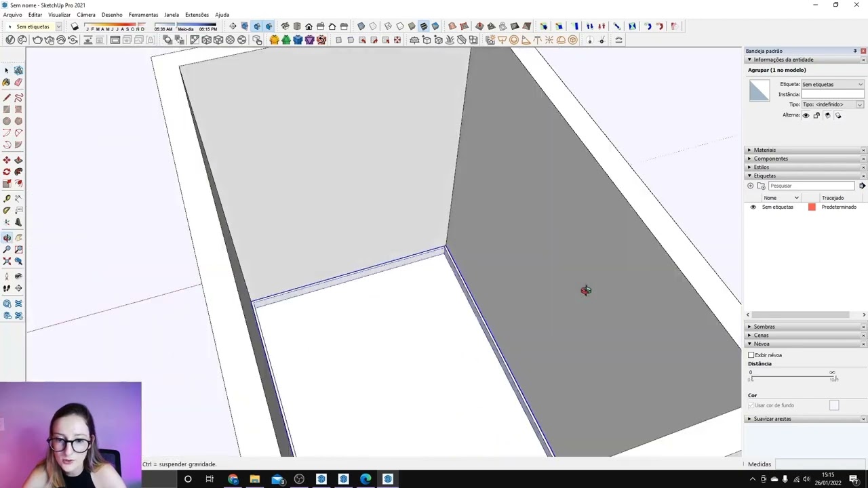
Task: Pick the Paint Bucket tool
Action: 7,83
